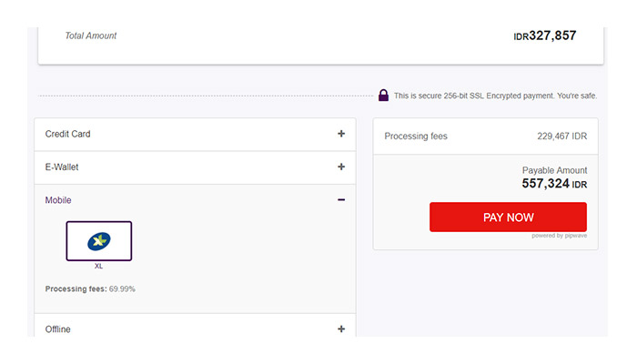The width and height of the screenshot is (637, 364).
Task: Click the Mobile payment heading
Action: coord(58,200)
